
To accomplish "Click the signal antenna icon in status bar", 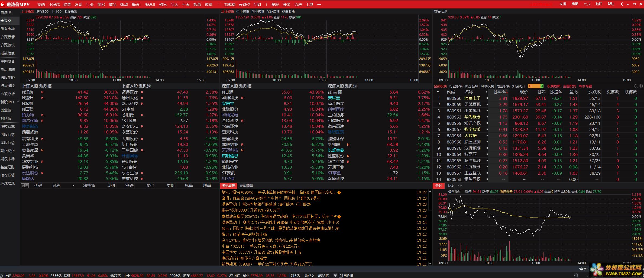I will pos(335,275).
